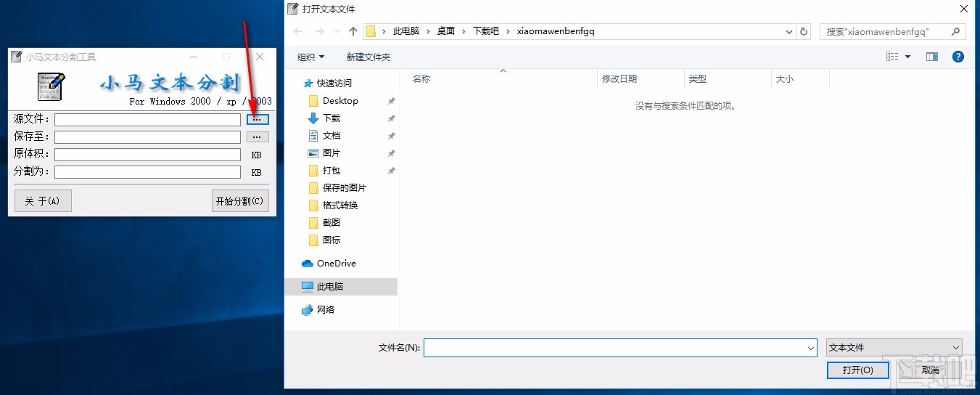
Task: Open the 组织 menu
Action: pos(311,57)
